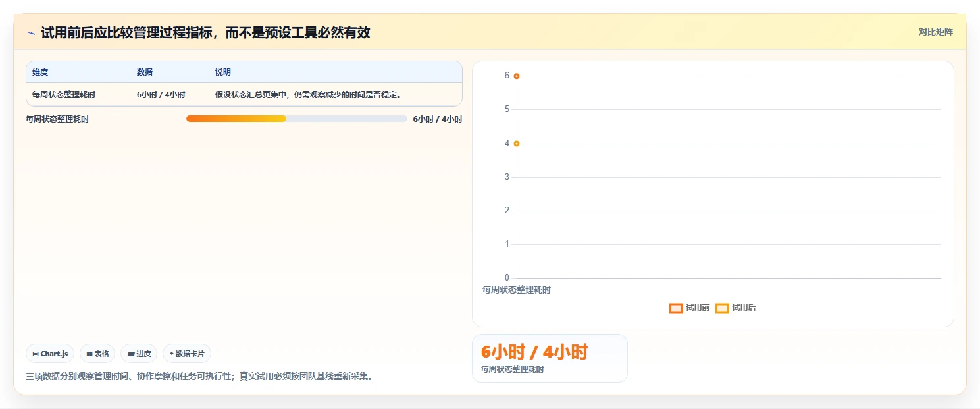
Task: Click the chart data point at value 4
Action: pos(517,144)
